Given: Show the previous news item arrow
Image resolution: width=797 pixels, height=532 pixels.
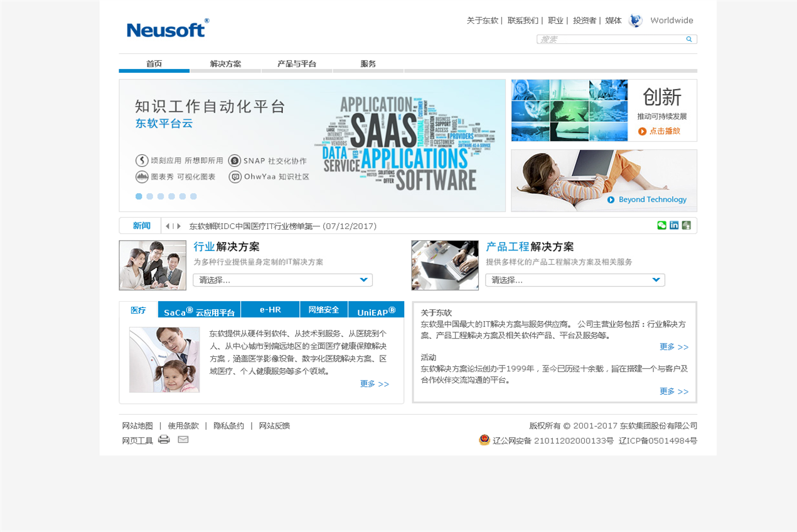Looking at the screenshot, I should click(168, 226).
